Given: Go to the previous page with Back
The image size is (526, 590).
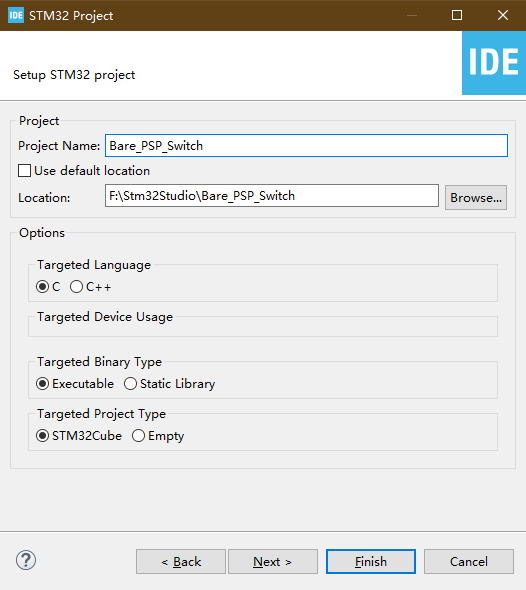Looking at the screenshot, I should click(x=181, y=561).
